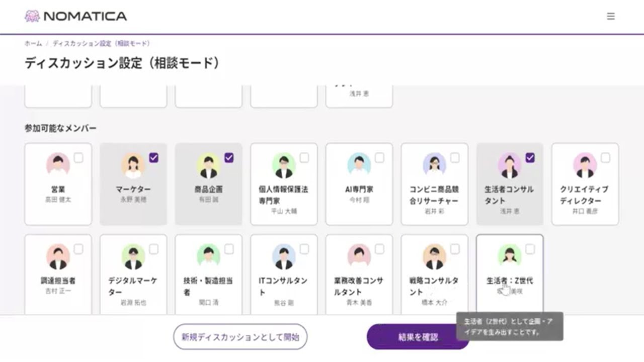Image resolution: width=644 pixels, height=362 pixels.
Task: Tick the 生活者：Z世代 checkbox
Action: (530, 249)
